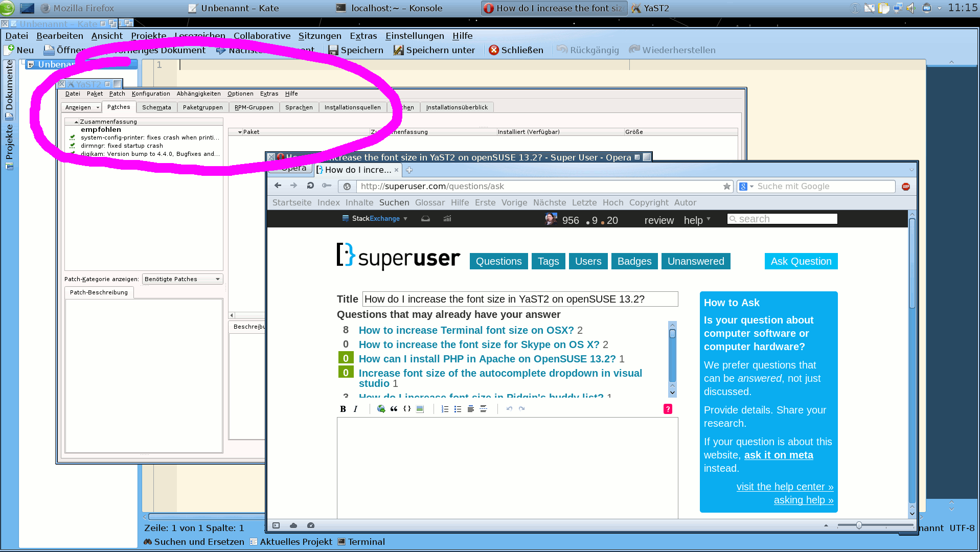Click the network tray icon
Screen dimensions: 980x552
(898, 8)
